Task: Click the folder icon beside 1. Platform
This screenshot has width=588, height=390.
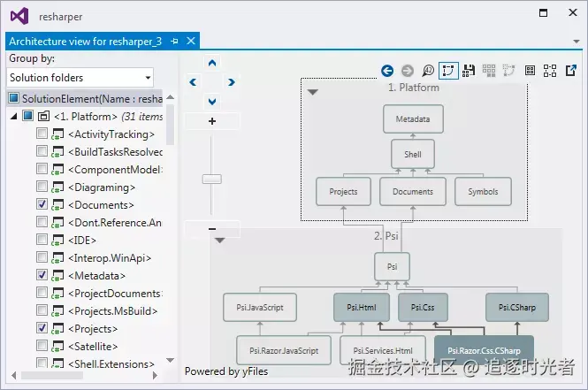Action: point(43,116)
